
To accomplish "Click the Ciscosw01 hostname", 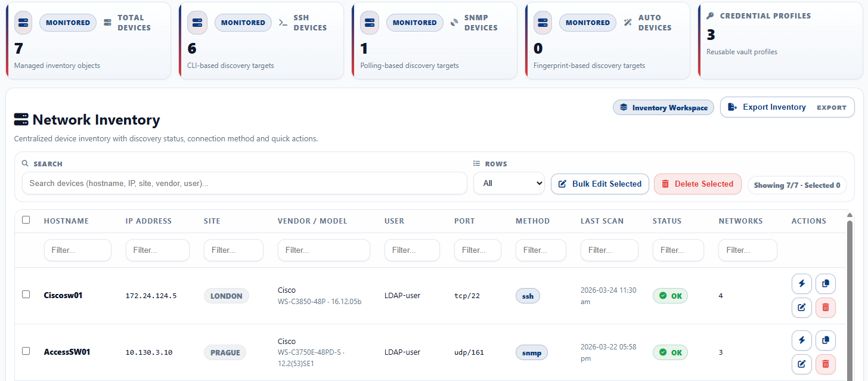I will point(63,295).
